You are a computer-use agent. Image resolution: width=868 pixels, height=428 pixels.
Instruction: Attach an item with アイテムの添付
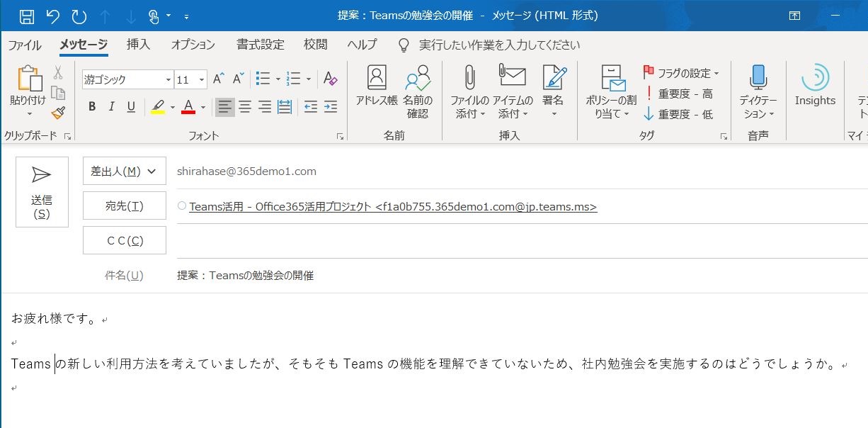point(513,91)
